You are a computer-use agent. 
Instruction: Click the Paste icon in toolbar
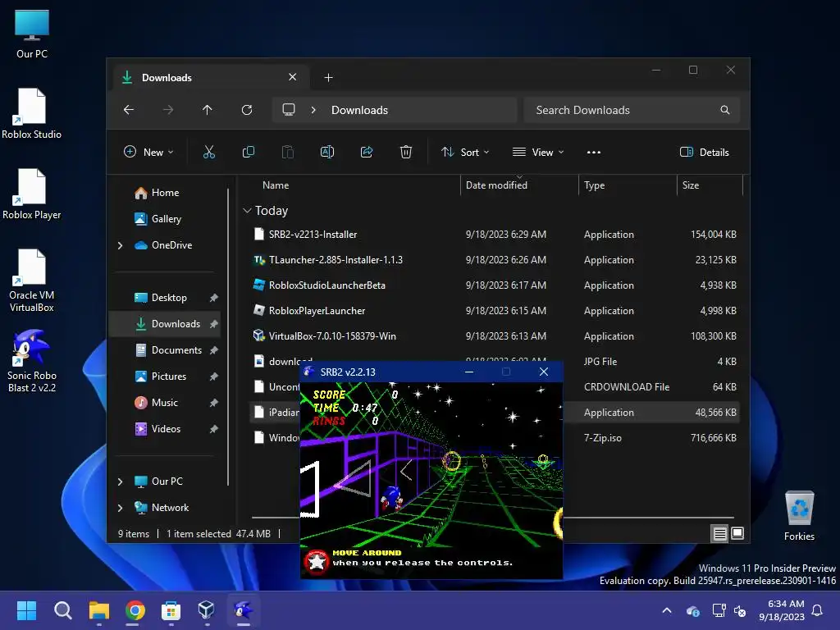(x=288, y=152)
